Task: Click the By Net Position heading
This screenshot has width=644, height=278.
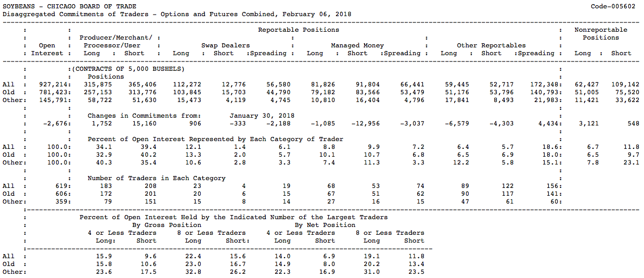Action: tap(325, 225)
